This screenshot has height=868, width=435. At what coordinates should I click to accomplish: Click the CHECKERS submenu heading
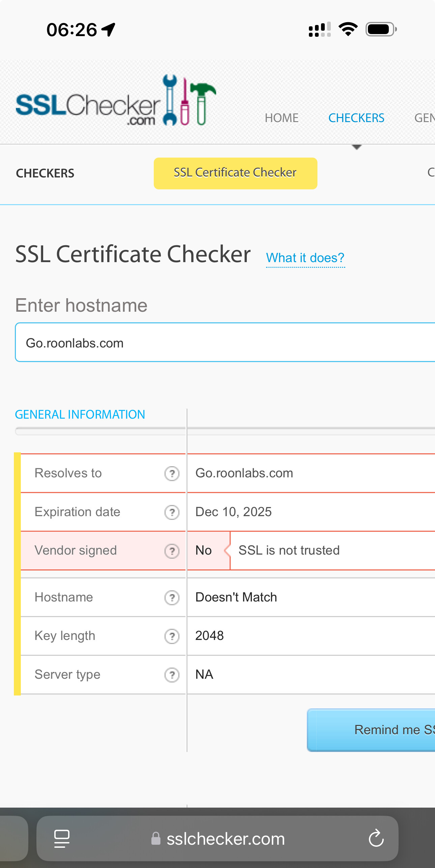(45, 173)
